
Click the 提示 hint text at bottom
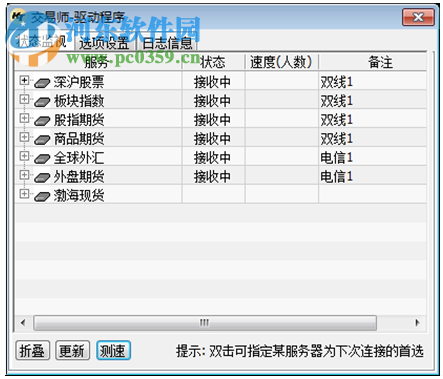pyautogui.click(x=300, y=351)
